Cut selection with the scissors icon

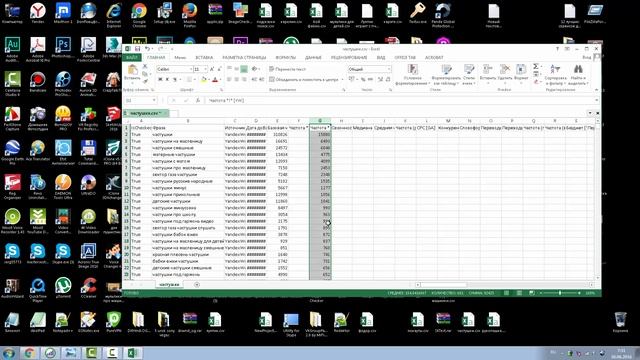145,66
